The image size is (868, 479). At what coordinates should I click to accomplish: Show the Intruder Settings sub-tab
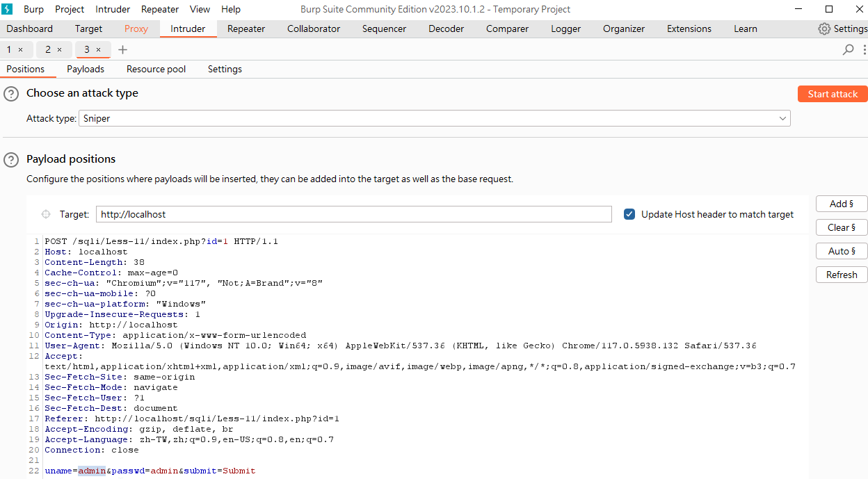click(225, 69)
